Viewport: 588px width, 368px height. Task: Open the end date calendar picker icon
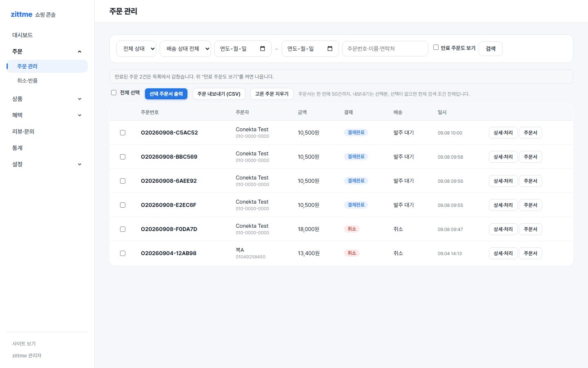330,49
